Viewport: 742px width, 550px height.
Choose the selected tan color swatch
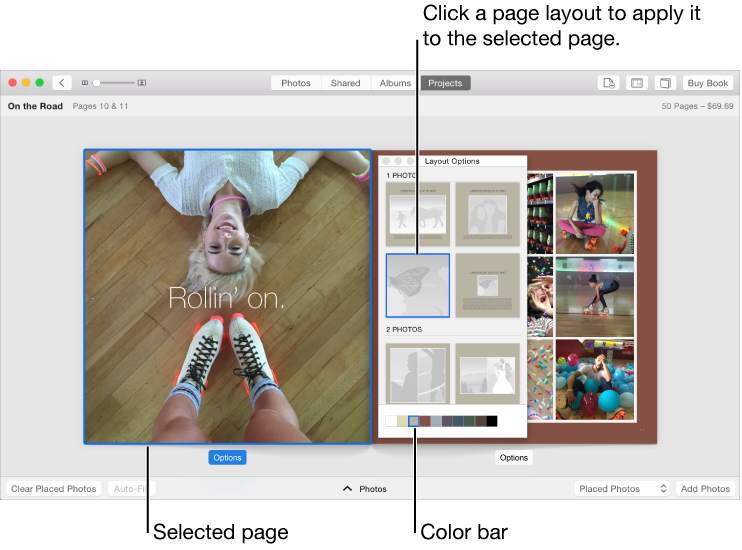(x=414, y=421)
